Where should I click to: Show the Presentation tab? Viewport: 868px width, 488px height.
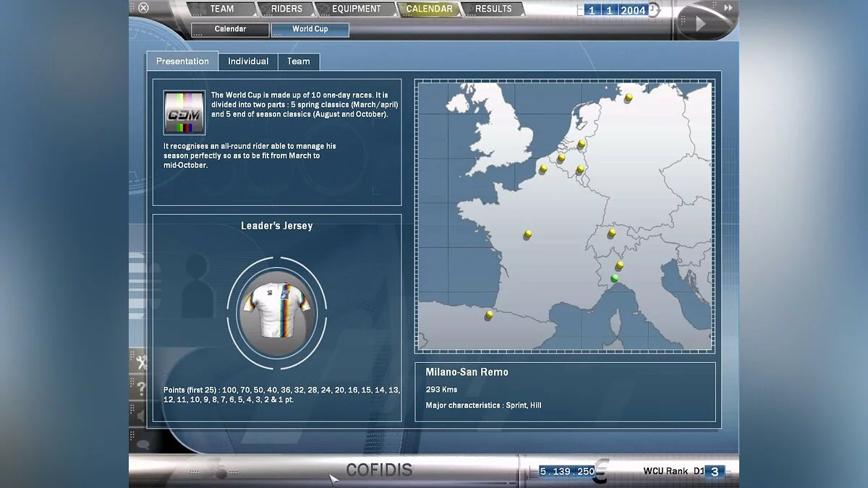point(182,61)
